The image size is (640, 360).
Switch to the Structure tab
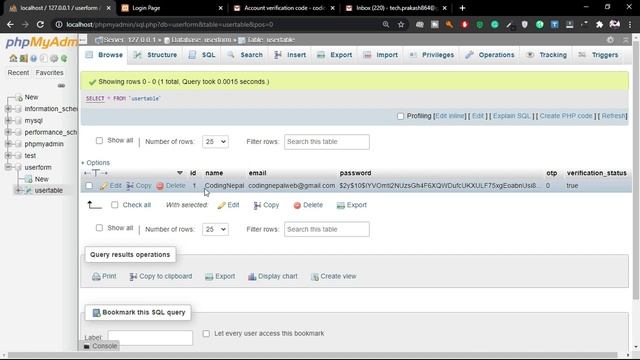click(156, 55)
